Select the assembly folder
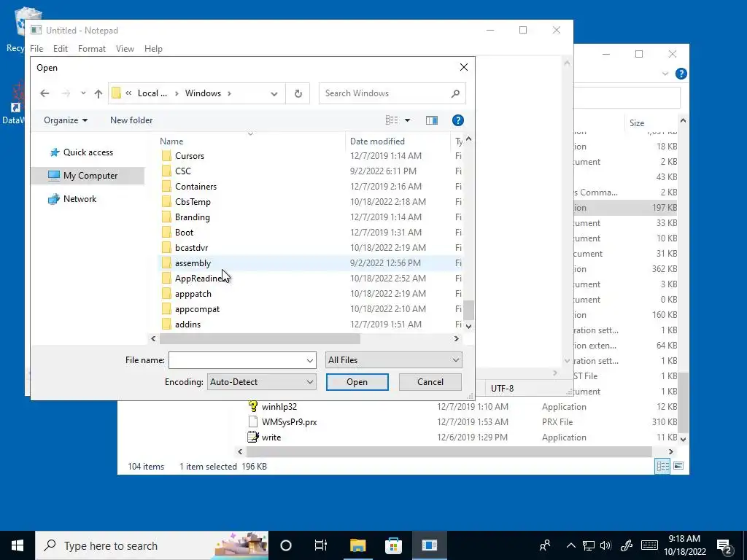The width and height of the screenshot is (747, 560). (193, 262)
